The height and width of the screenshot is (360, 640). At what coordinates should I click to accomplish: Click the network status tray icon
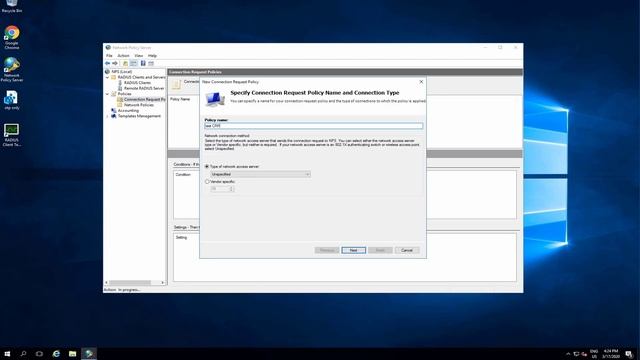coord(576,354)
